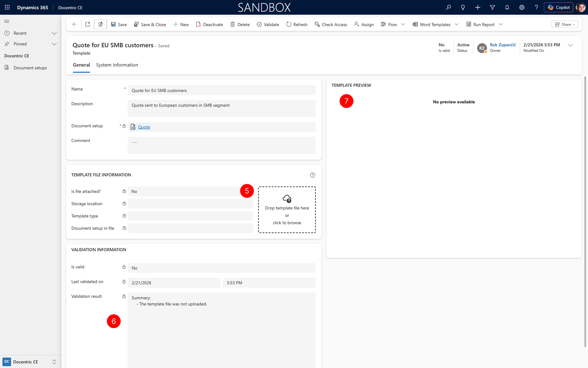Click the Storage location field
Viewport: 588px width, 368px height.
190,204
